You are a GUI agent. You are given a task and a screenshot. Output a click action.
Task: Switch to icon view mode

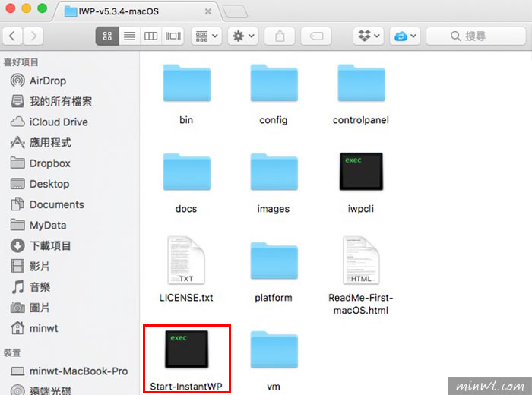[x=107, y=36]
